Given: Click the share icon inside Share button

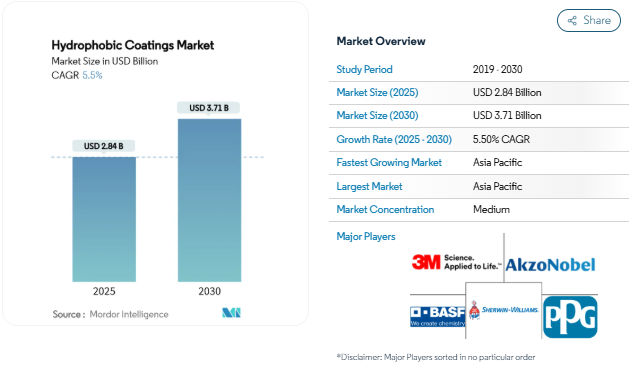Looking at the screenshot, I should 572,21.
